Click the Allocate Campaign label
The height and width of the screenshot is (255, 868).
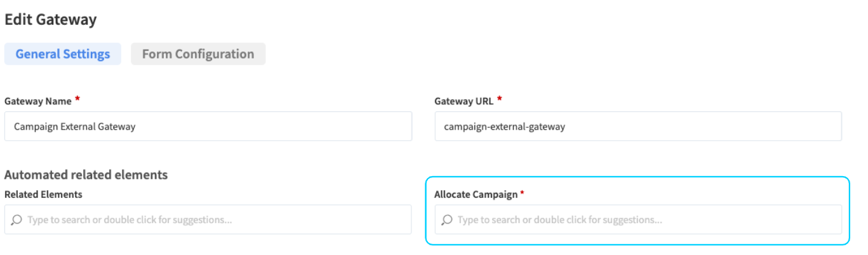[476, 194]
